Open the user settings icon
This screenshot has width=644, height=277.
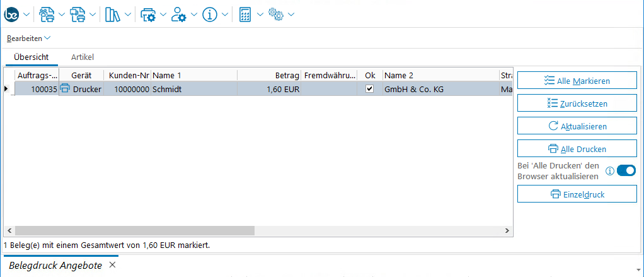point(179,14)
